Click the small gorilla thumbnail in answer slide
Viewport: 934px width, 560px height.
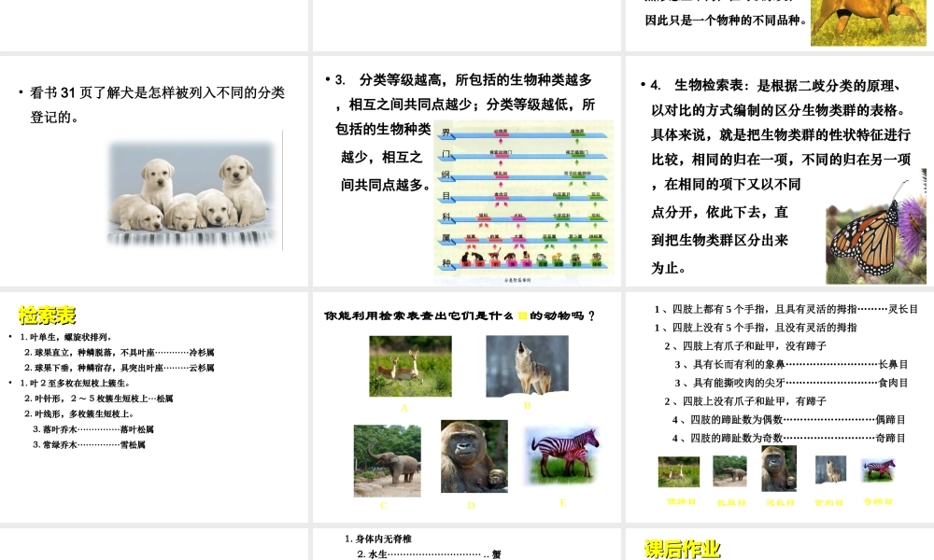(779, 469)
